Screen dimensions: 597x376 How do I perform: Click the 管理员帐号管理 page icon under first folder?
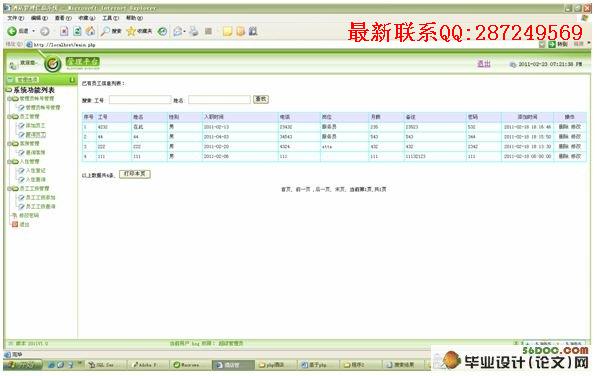coord(22,108)
